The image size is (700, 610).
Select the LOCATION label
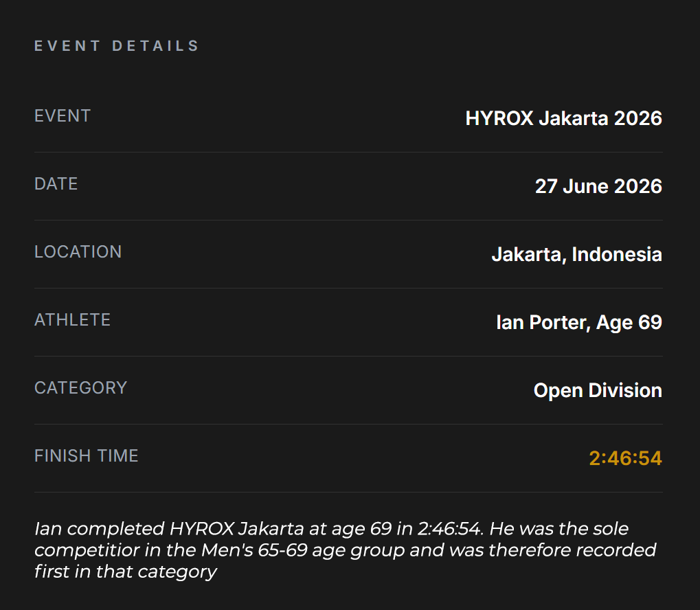(x=78, y=252)
